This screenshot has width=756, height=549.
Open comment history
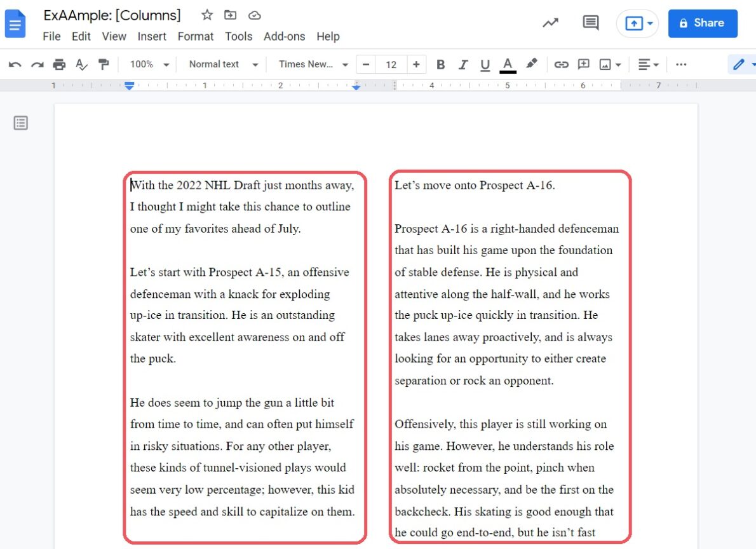click(x=590, y=23)
